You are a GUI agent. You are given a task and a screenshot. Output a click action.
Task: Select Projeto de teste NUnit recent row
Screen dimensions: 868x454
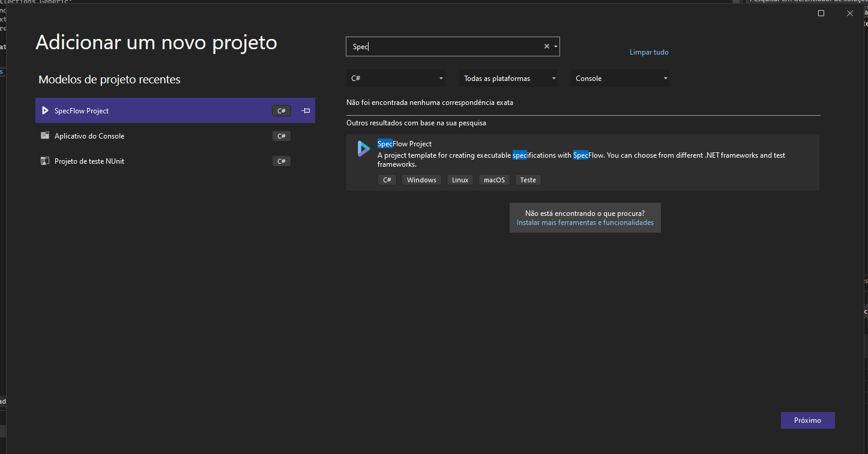click(x=175, y=161)
